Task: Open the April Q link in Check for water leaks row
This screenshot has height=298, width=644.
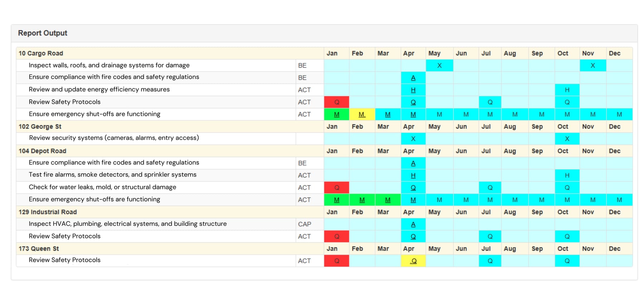Action: pos(413,188)
